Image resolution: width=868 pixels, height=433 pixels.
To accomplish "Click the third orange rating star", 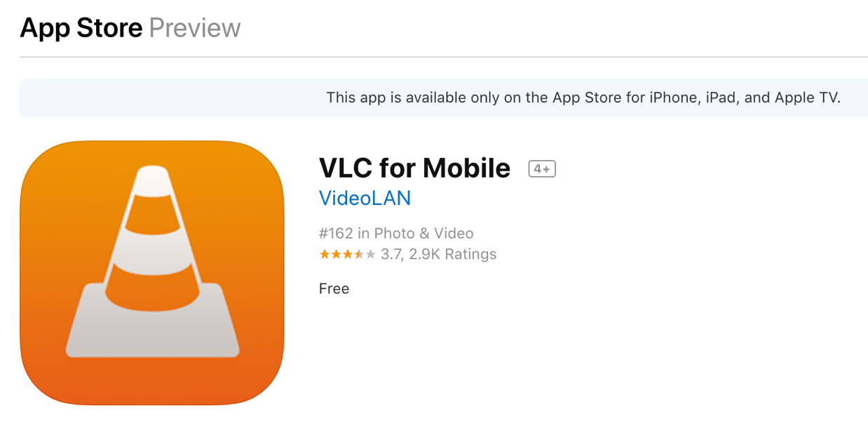I will (x=346, y=254).
